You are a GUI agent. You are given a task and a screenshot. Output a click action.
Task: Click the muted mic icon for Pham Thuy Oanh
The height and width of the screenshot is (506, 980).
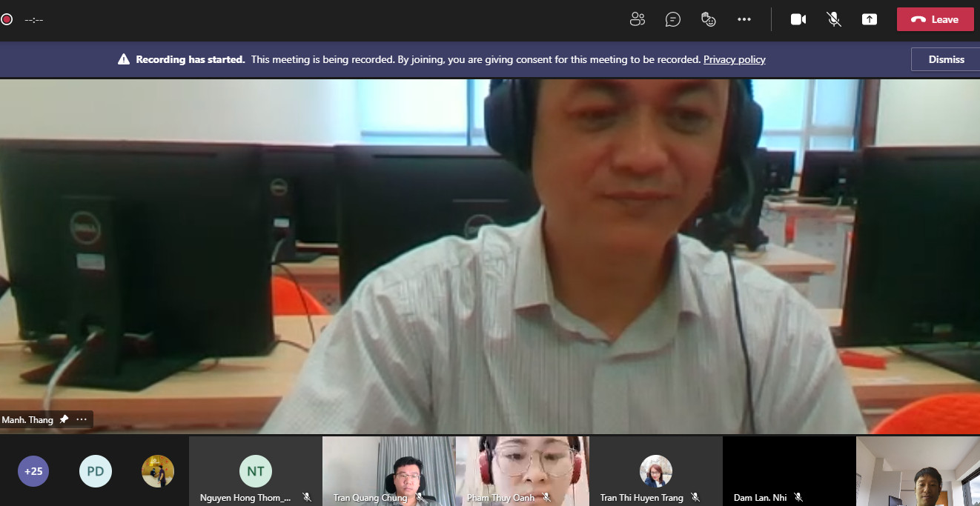pyautogui.click(x=546, y=497)
